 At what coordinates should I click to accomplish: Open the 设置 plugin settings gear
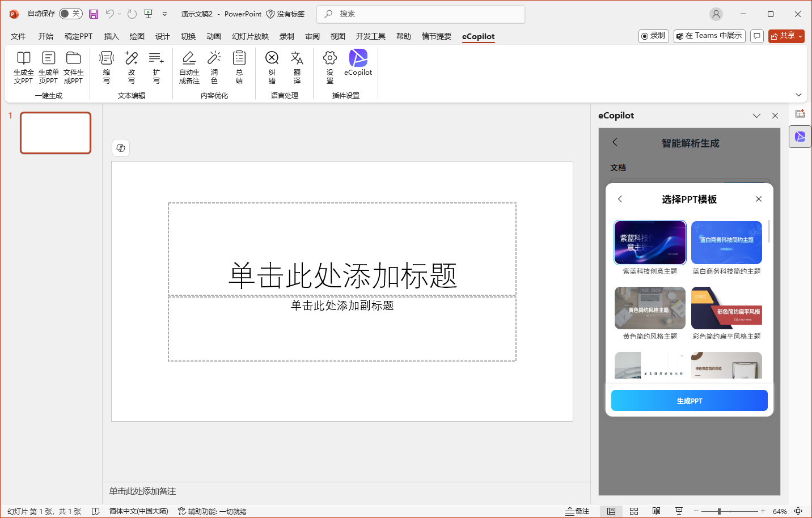click(x=330, y=58)
